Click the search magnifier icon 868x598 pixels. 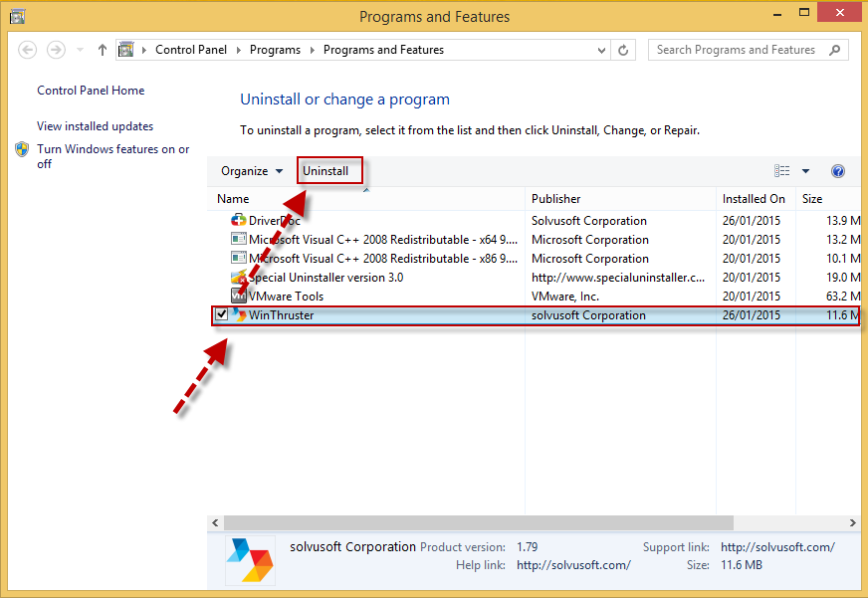point(834,50)
